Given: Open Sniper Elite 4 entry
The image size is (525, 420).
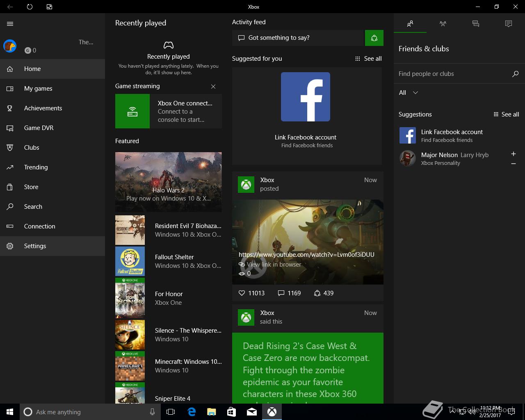Looking at the screenshot, I should [x=169, y=393].
